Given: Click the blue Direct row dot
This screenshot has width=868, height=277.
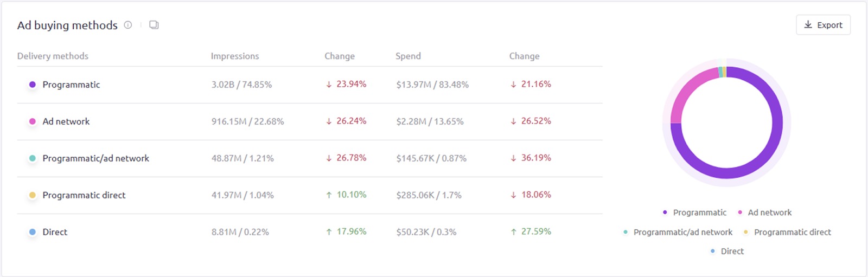Looking at the screenshot, I should coord(33,232).
